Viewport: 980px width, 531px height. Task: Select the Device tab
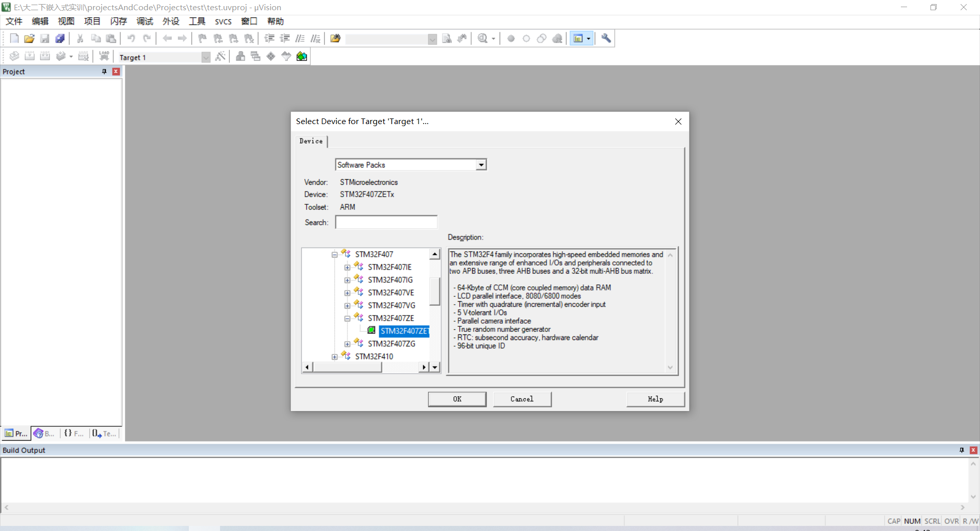coord(311,141)
